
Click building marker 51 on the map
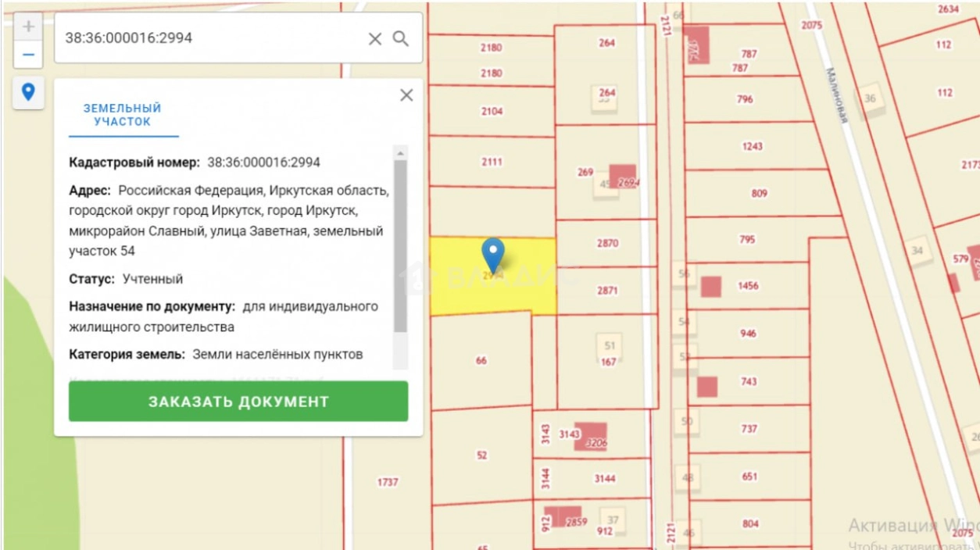(x=610, y=345)
